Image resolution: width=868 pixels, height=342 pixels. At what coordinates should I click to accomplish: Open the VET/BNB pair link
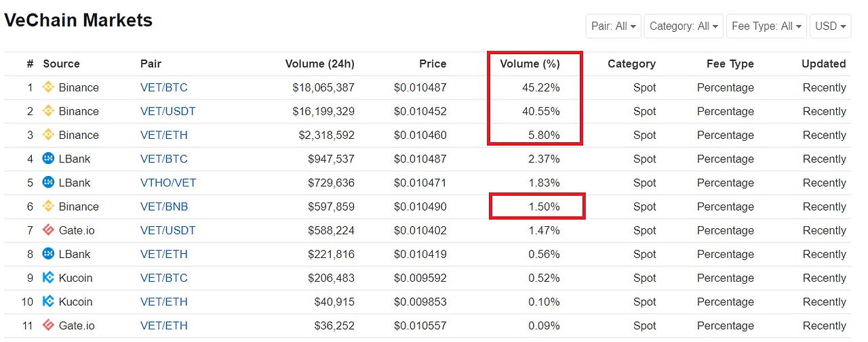tap(163, 207)
